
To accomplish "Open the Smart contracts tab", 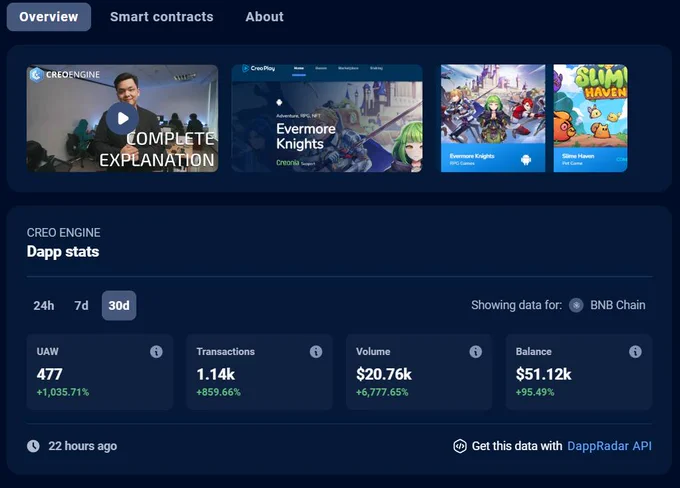I will point(161,17).
